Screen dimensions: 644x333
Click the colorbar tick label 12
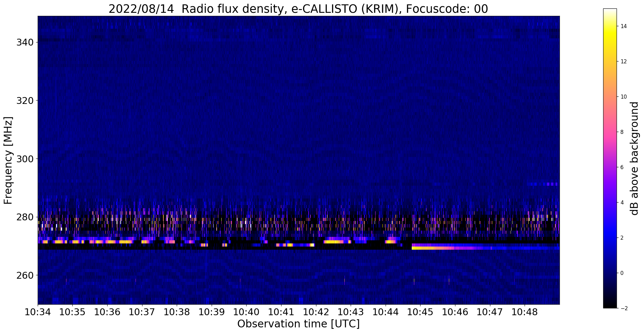tap(624, 61)
